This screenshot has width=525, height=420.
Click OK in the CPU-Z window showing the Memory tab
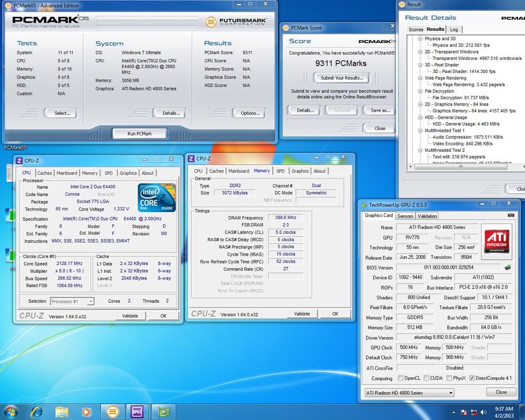tap(335, 314)
